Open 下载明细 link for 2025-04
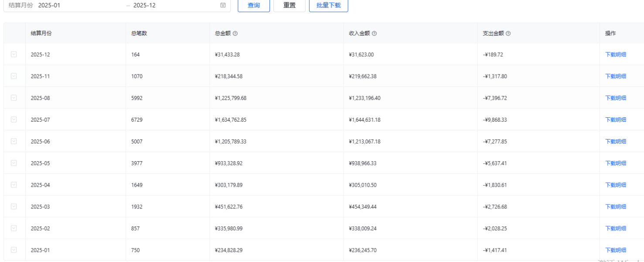Viewport: 644px width, 262px height. 616,185
